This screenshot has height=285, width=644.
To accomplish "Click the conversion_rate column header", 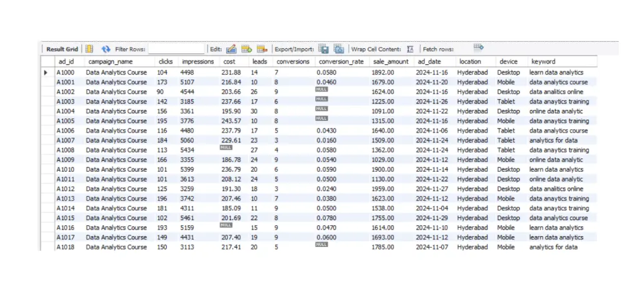I will 341,62.
